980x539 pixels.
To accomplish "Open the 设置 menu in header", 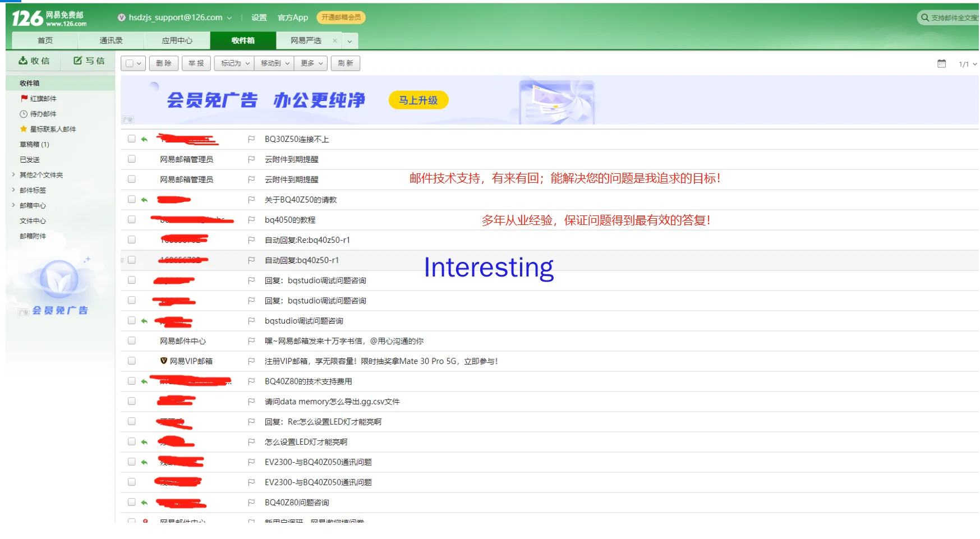I will tap(259, 17).
